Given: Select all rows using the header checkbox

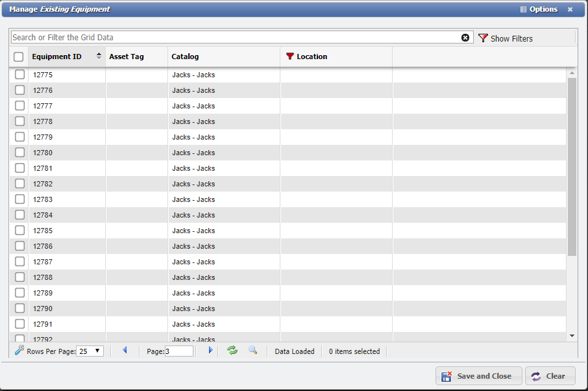Looking at the screenshot, I should [x=19, y=57].
